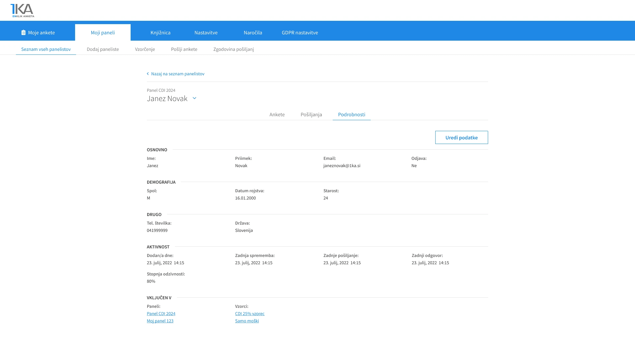Click the Samo moški sample link
This screenshot has height=364, width=635.
[247, 321]
